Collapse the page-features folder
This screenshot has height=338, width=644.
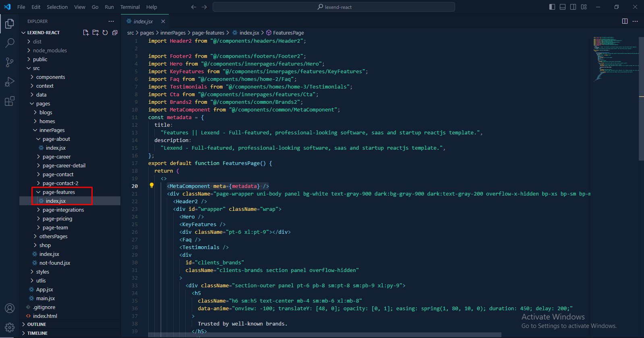58,192
